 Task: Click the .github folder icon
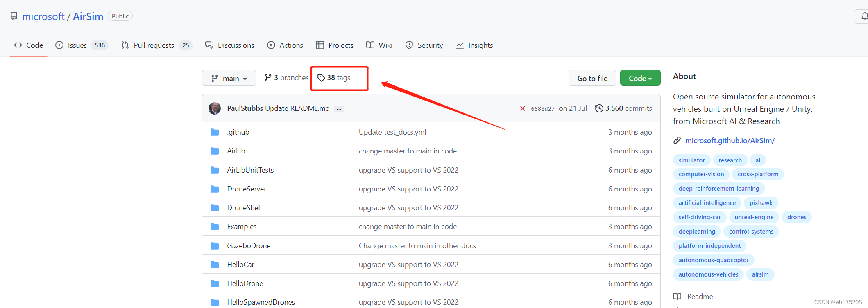(x=215, y=132)
